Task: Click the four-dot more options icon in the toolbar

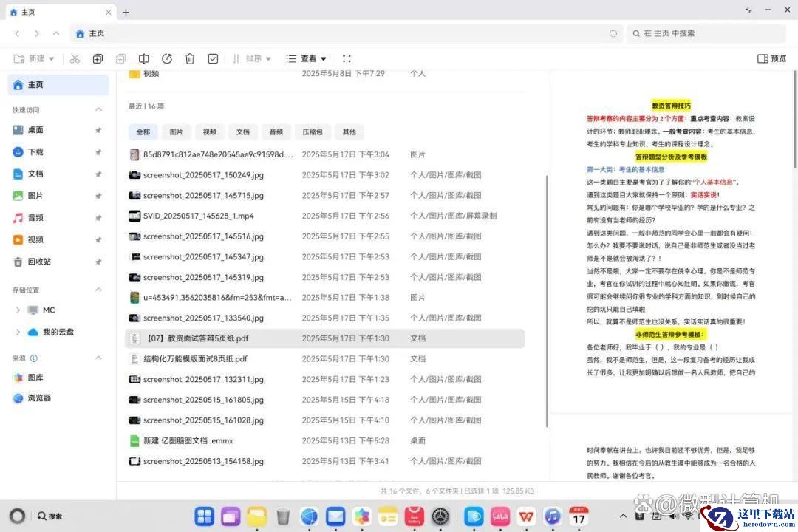Action: pyautogui.click(x=347, y=59)
